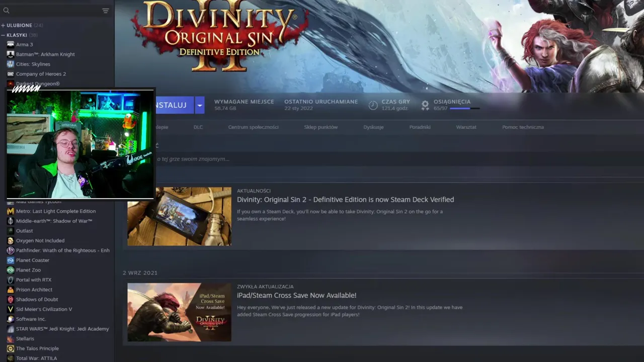644x362 pixels.
Task: Click the Planet Zoo game icon
Action: tap(11, 270)
